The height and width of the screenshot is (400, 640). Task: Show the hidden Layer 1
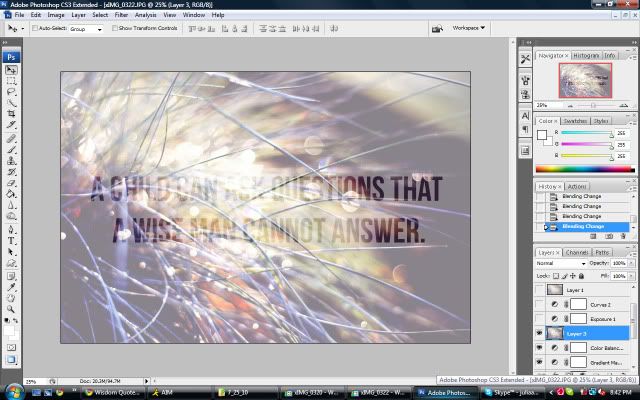pyautogui.click(x=540, y=290)
